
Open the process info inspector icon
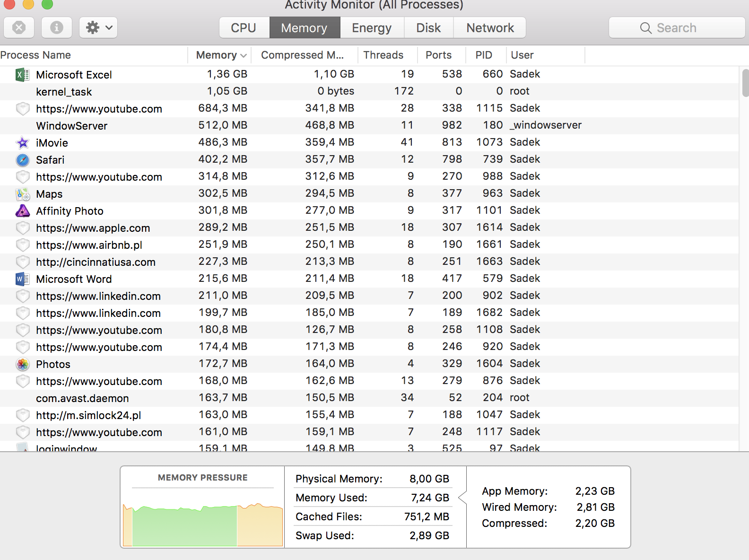(57, 27)
